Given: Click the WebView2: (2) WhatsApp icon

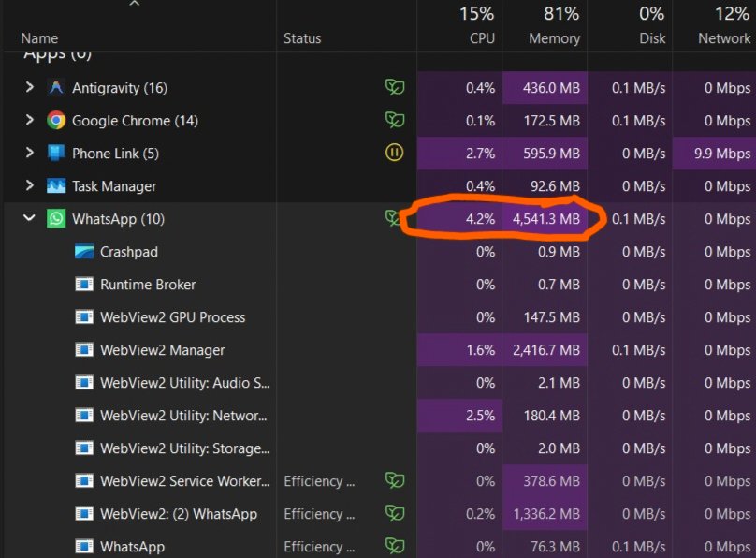Looking at the screenshot, I should 84,514.
